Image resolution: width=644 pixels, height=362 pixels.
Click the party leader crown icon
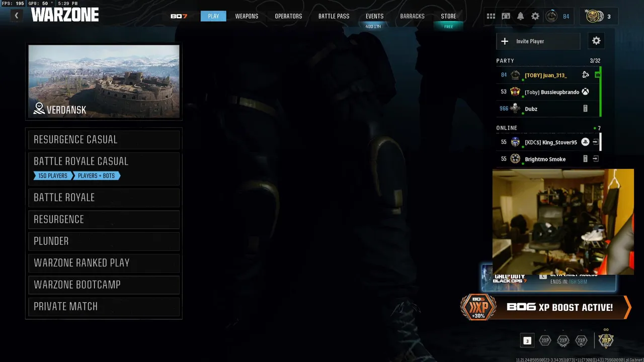pos(597,75)
